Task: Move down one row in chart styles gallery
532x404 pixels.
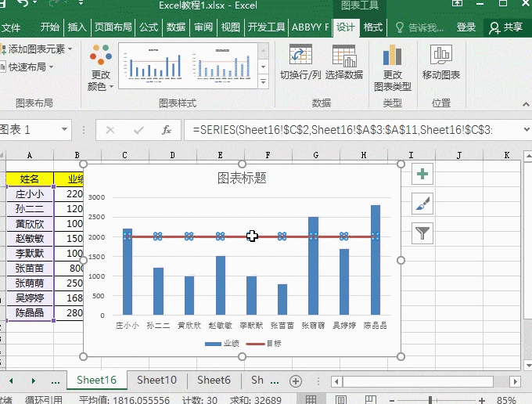Action: coord(264,67)
